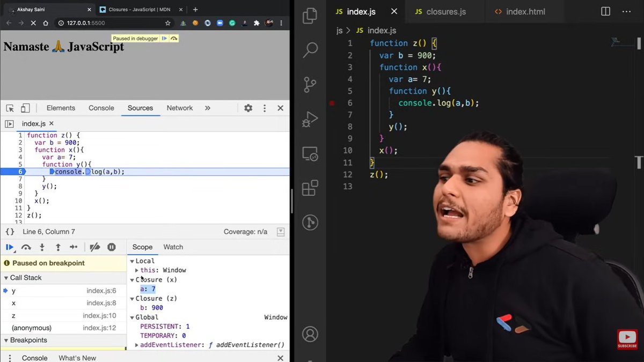Resume from Paused in debugger overlay
The height and width of the screenshot is (362, 644).
[x=165, y=39]
